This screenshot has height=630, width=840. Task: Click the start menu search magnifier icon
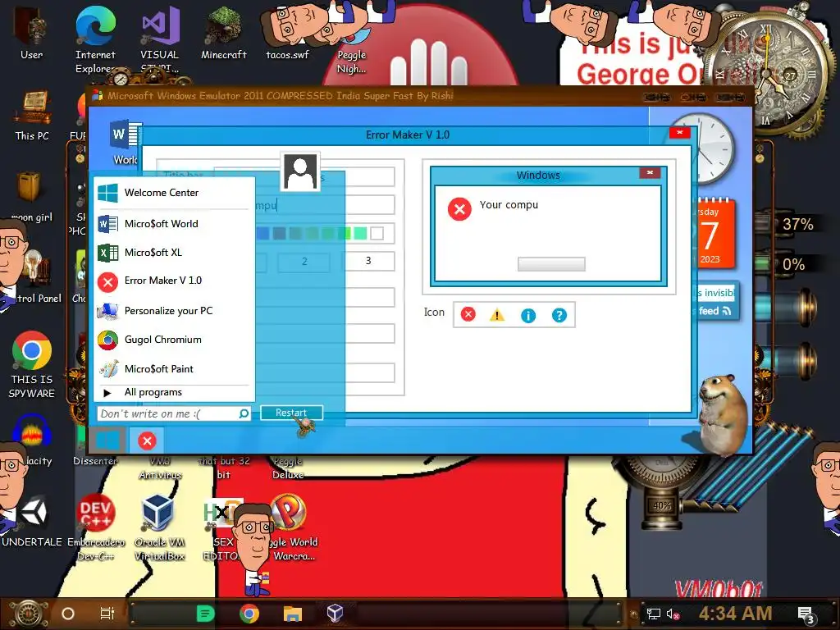pos(244,413)
